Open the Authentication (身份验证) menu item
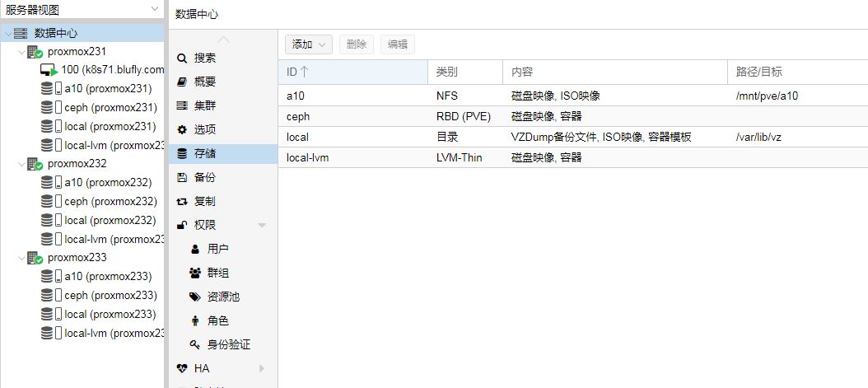The image size is (868, 388). click(x=228, y=344)
